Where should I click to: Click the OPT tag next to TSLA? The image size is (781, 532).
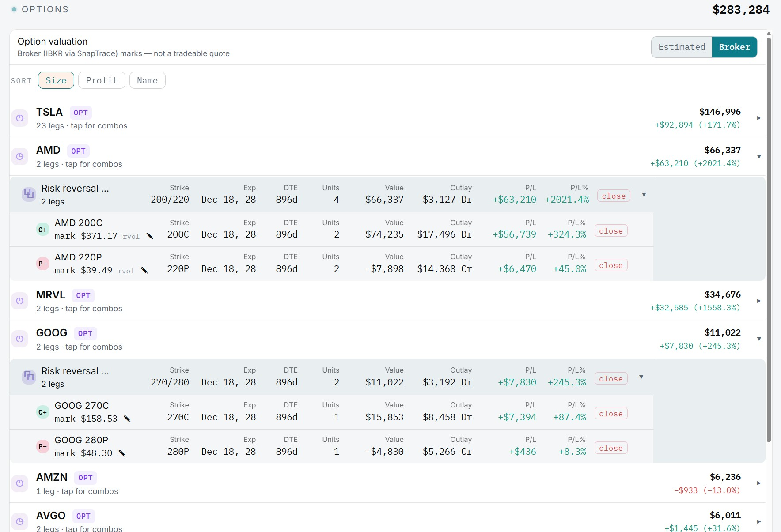click(81, 113)
